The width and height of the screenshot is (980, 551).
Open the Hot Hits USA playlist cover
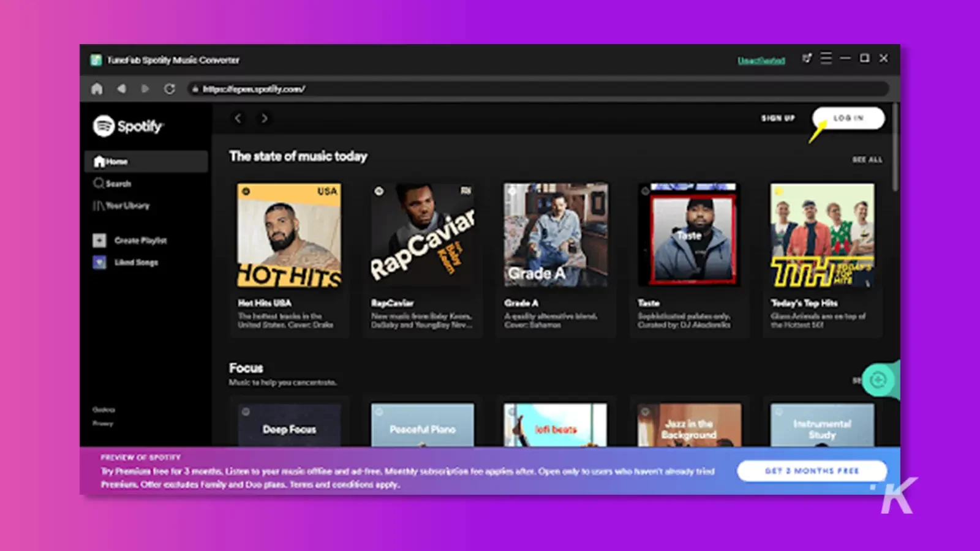289,235
